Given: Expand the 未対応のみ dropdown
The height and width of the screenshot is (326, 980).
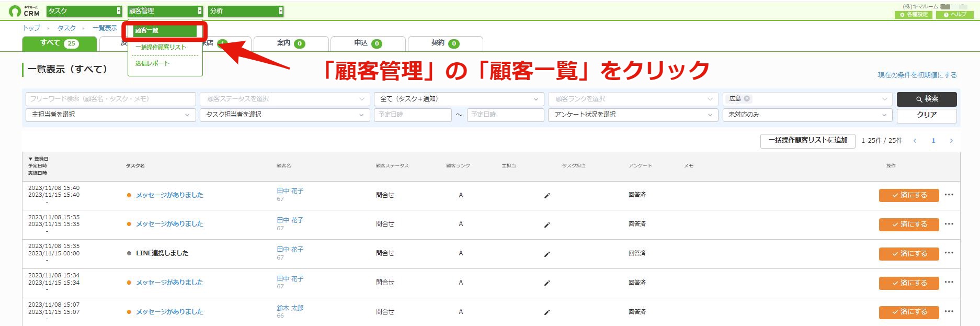Looking at the screenshot, I should (807, 115).
